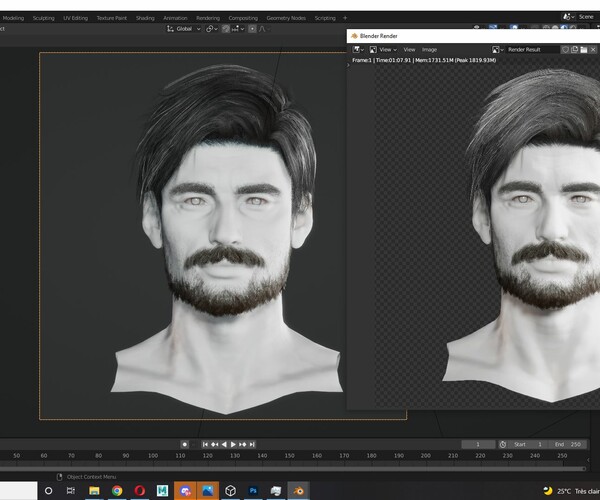Open Windows Task View
Viewport: 600px width, 500px height.
[71, 490]
